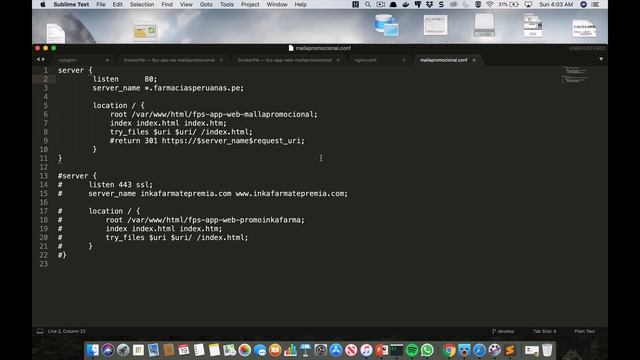Viewport: 640px width, 360px height.
Task: Open Google Chrome from the Dock
Action: 449,350
